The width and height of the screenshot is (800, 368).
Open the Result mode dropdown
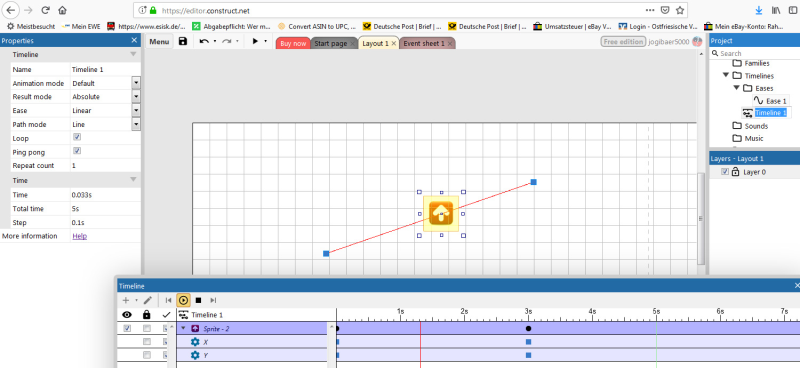click(136, 96)
